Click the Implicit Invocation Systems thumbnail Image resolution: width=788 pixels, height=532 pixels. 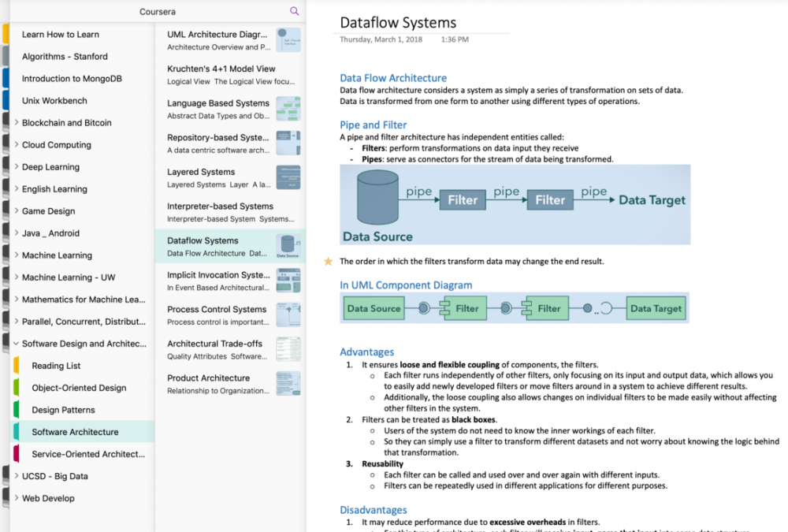pyautogui.click(x=288, y=281)
